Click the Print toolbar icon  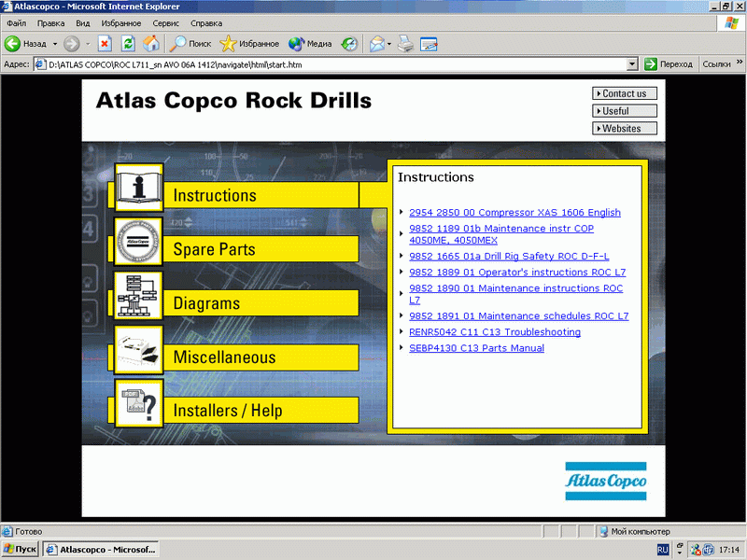click(x=405, y=43)
